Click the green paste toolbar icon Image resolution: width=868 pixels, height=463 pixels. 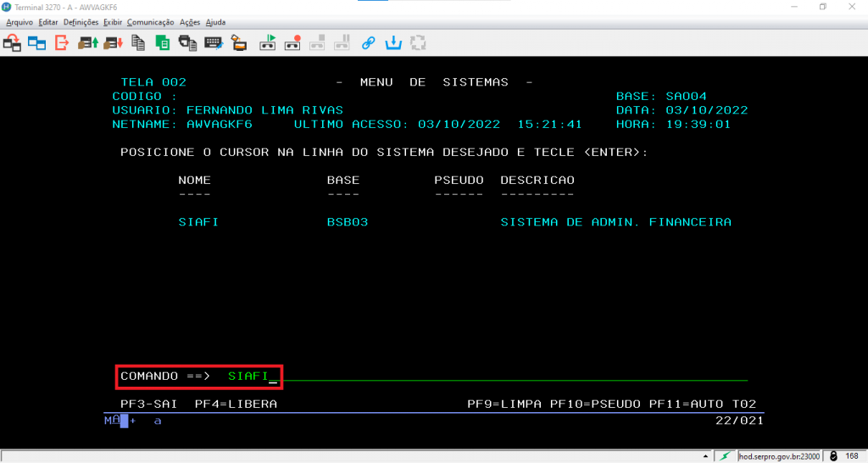162,42
